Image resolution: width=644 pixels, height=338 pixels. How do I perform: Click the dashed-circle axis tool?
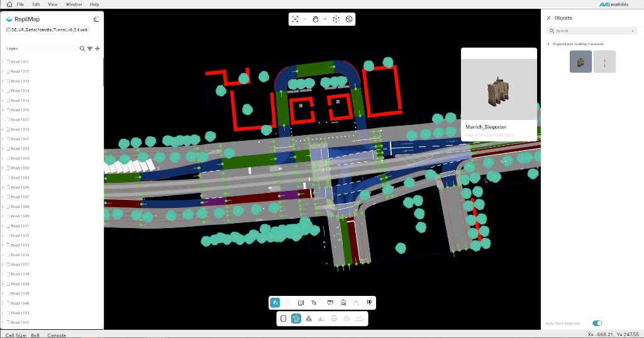click(x=336, y=19)
